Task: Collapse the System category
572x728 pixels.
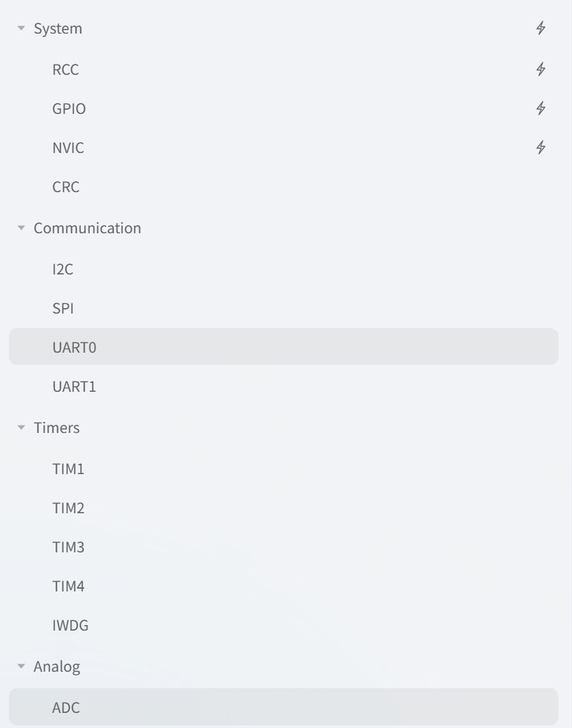Action: (x=21, y=29)
